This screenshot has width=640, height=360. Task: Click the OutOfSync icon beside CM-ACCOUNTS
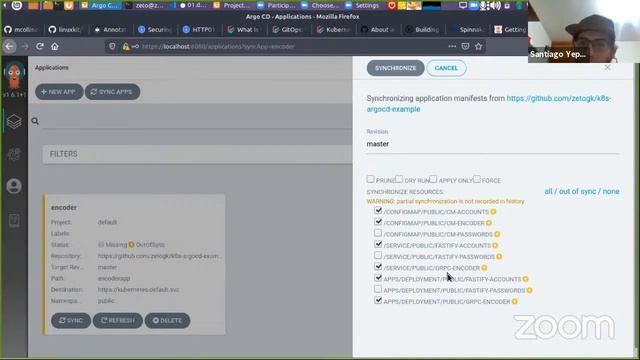pos(493,212)
